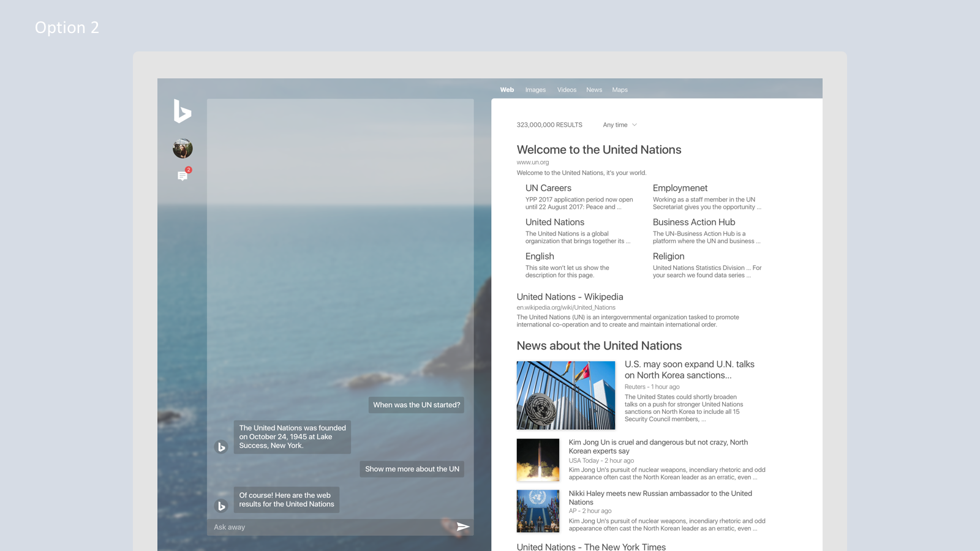Open the United Nations sublink

click(x=555, y=222)
